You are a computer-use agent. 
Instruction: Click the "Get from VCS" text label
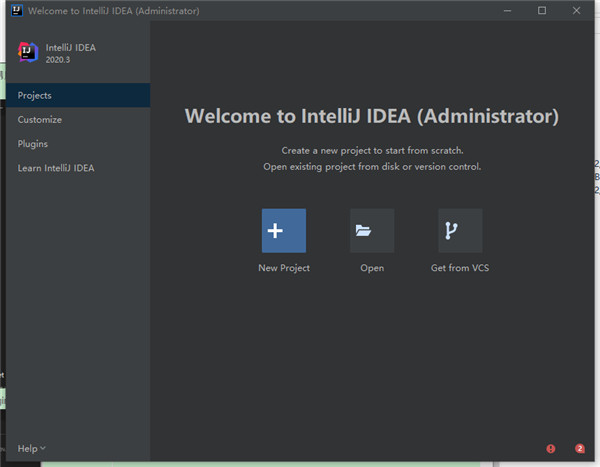[x=460, y=268]
